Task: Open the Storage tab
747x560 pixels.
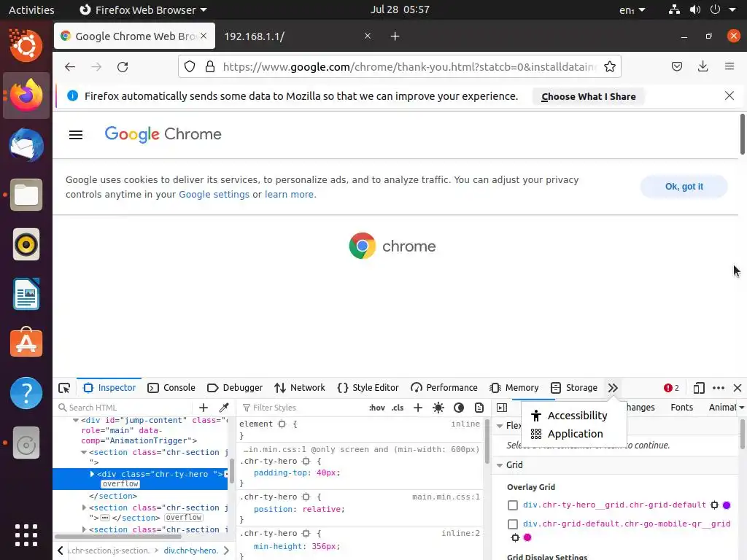Action: 574,388
